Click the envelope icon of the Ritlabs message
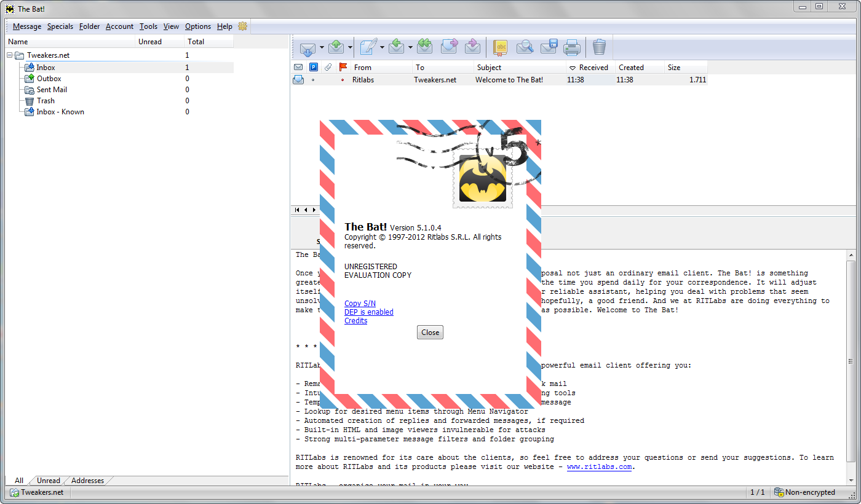The image size is (861, 504). 298,80
